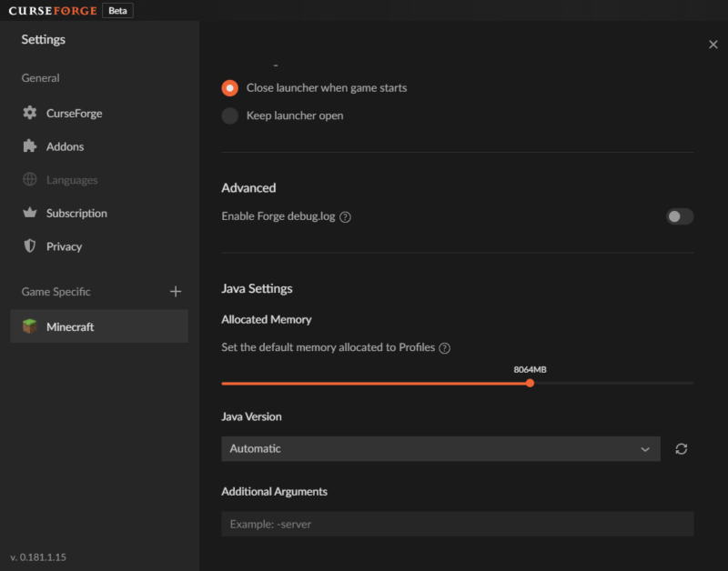The height and width of the screenshot is (571, 728).
Task: Click the allocated memory slider handle
Action: point(530,383)
